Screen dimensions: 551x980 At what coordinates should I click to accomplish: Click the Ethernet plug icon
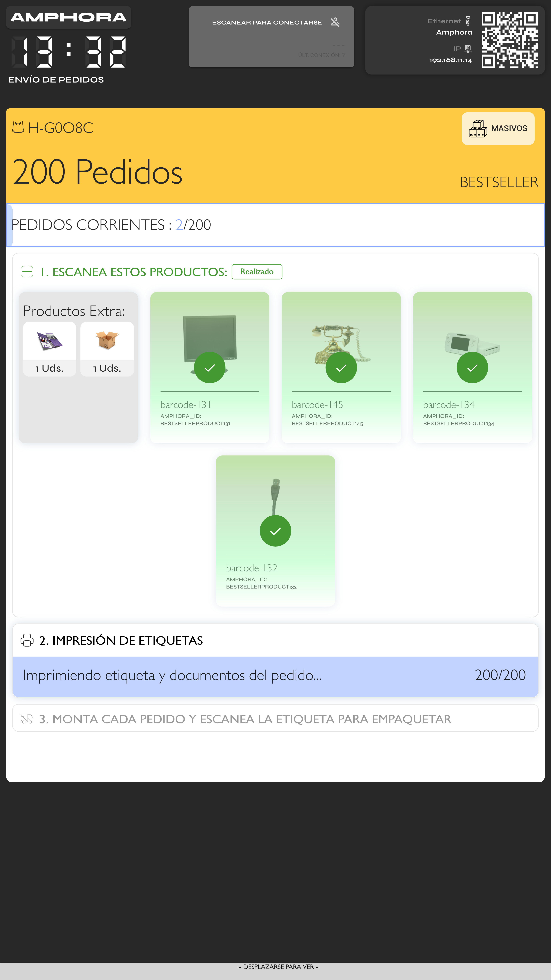click(468, 21)
